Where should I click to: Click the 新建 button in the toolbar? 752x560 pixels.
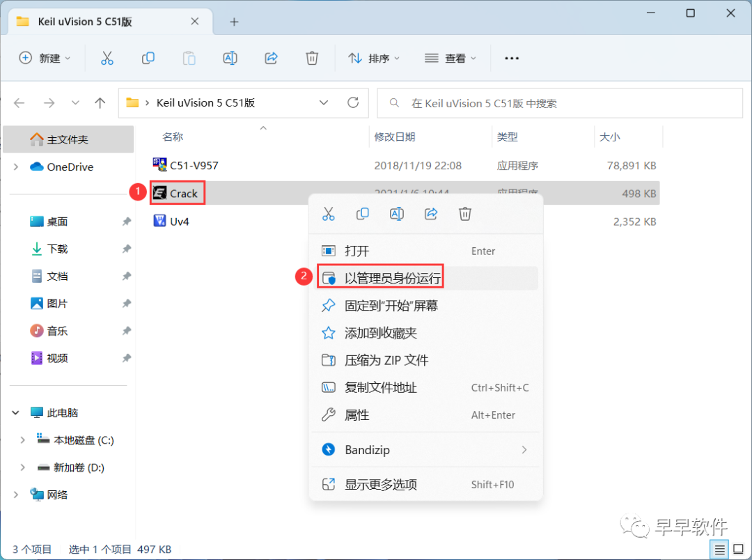point(45,58)
